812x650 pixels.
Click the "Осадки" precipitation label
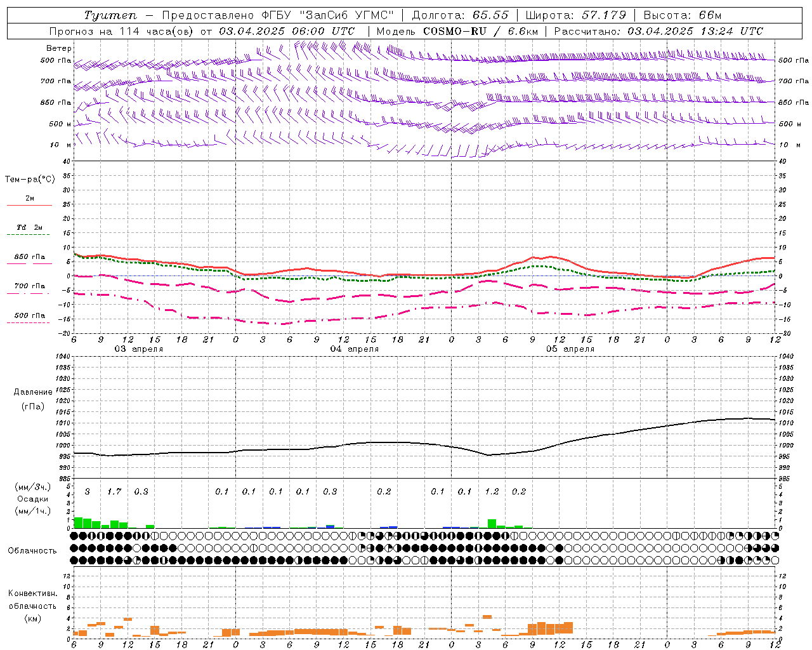coord(33,499)
